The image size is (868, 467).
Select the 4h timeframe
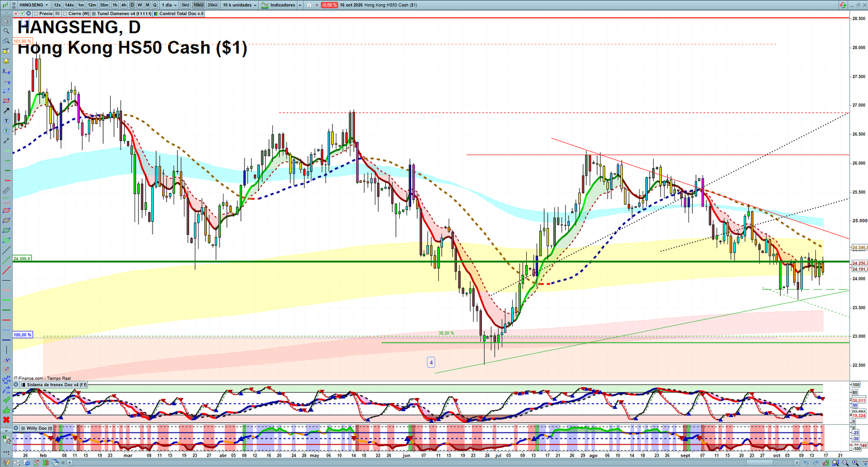point(124,5)
